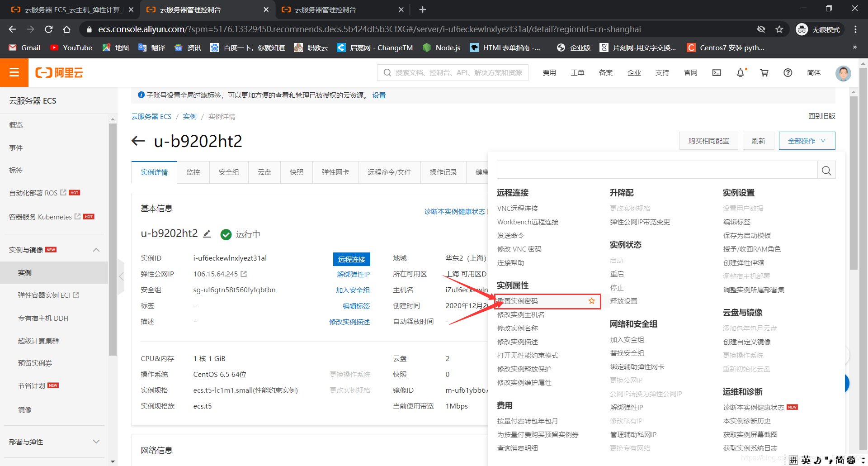
Task: Open the Aliyun home via logo
Action: click(x=59, y=72)
